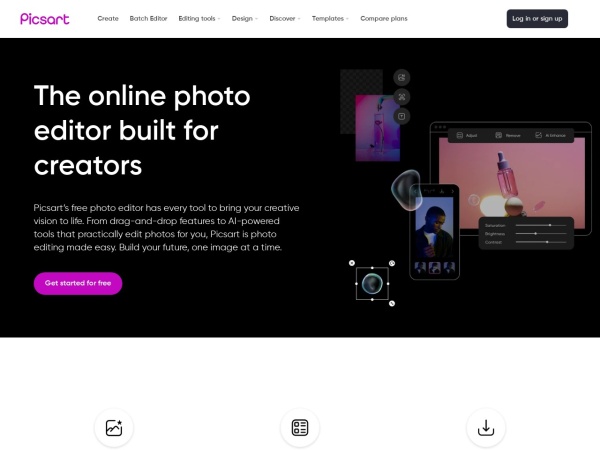Click the Contrast slider
Screen dimensions: 600x450
(x=541, y=242)
